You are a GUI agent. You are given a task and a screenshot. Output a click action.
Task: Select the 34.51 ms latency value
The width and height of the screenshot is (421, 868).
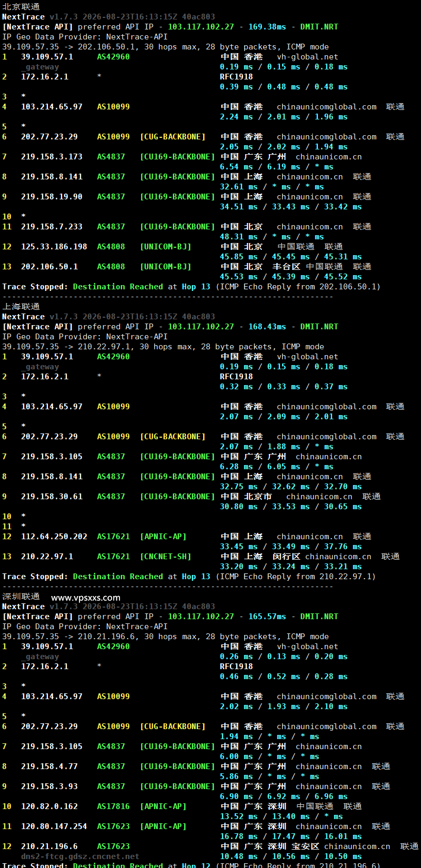coord(239,207)
